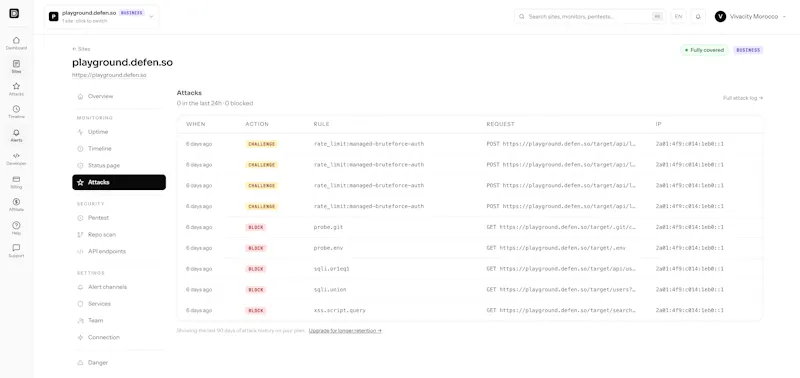
Task: Open Full attack log link
Action: coord(743,98)
